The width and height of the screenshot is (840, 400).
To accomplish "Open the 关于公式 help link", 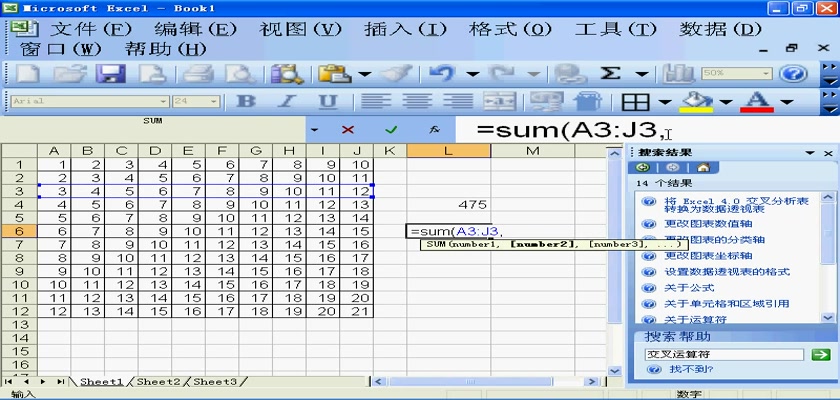I will pos(685,287).
